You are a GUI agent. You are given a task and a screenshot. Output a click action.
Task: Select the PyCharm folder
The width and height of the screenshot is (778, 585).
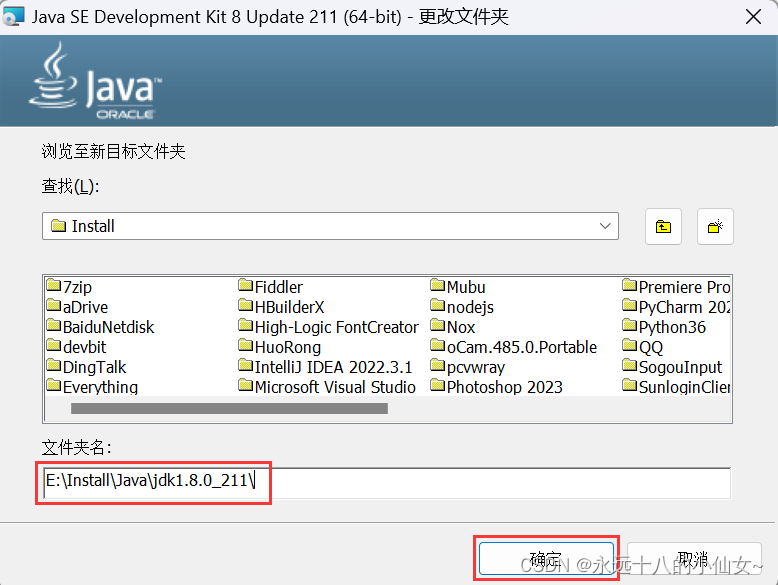(x=676, y=307)
